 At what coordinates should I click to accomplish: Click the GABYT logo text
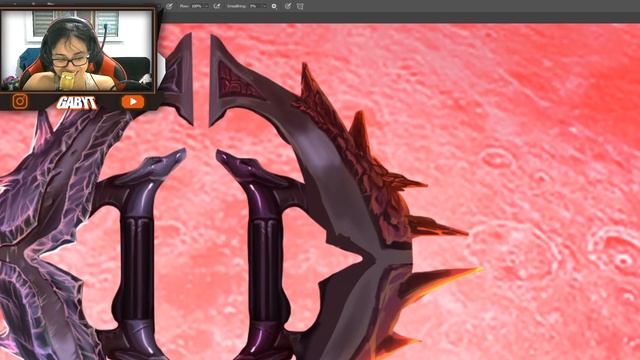(76, 102)
